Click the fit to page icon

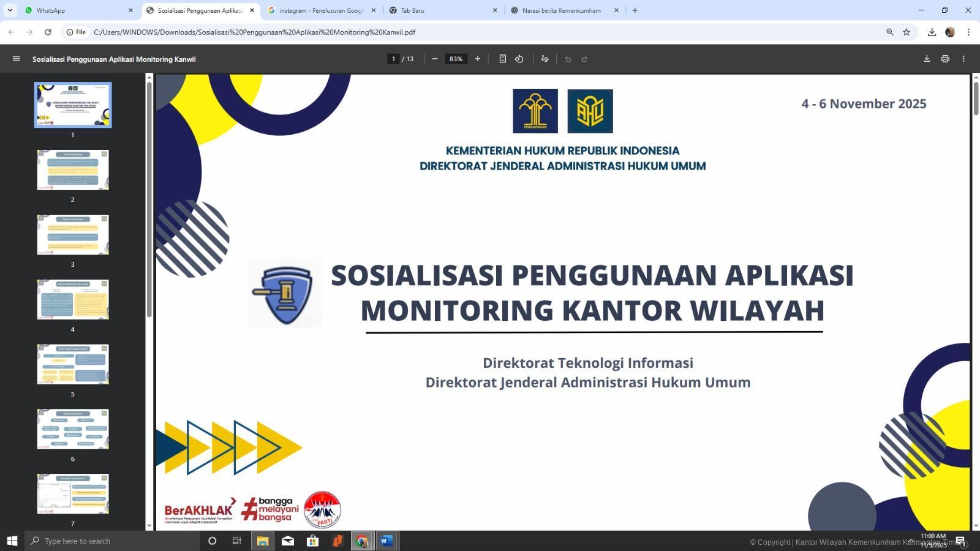(502, 59)
